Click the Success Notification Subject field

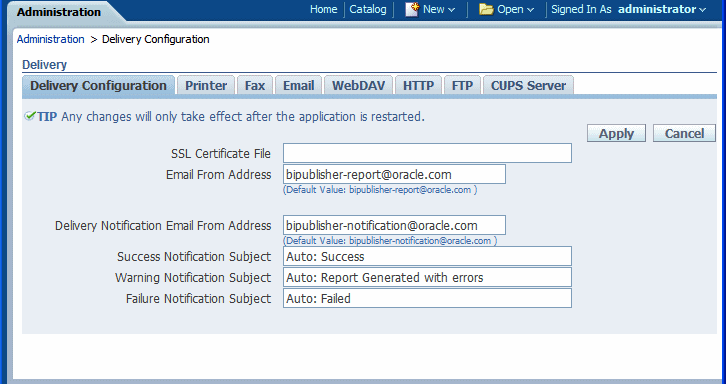[x=427, y=257]
